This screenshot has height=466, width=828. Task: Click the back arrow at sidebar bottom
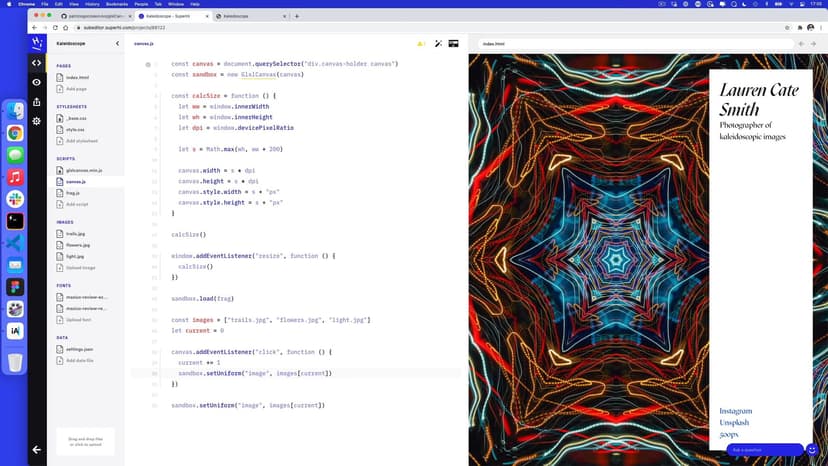pos(37,449)
